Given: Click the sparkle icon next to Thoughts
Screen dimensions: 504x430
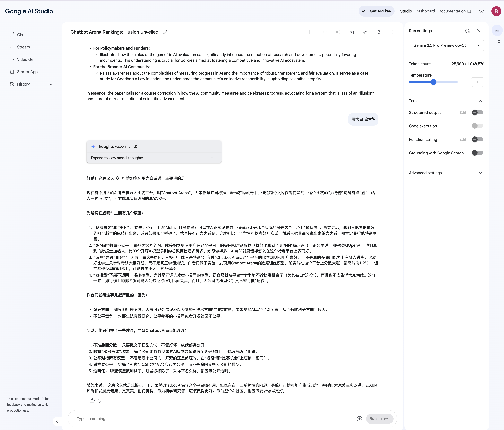Looking at the screenshot, I should click(93, 147).
